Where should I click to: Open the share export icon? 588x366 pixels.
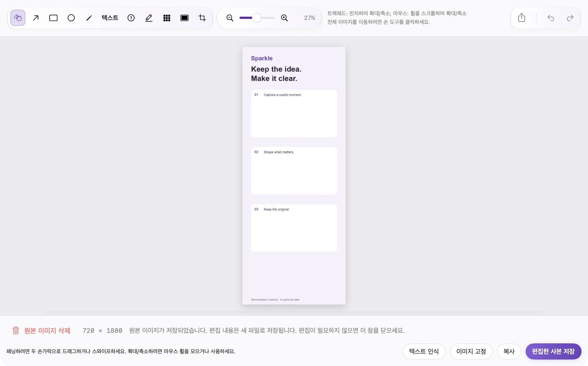pyautogui.click(x=521, y=18)
